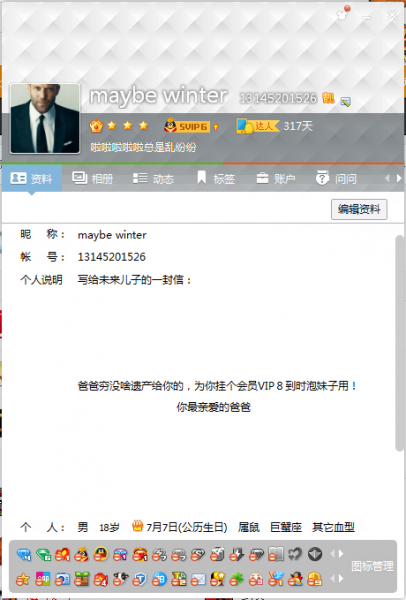406x600 pixels.
Task: Click the yellow star icon in bottom row
Action: pos(23,579)
